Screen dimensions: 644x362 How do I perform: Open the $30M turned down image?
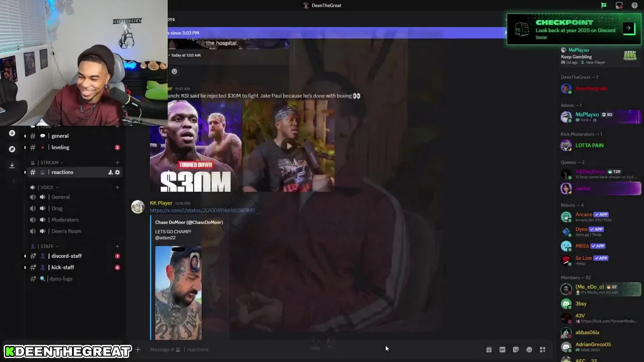tap(196, 146)
